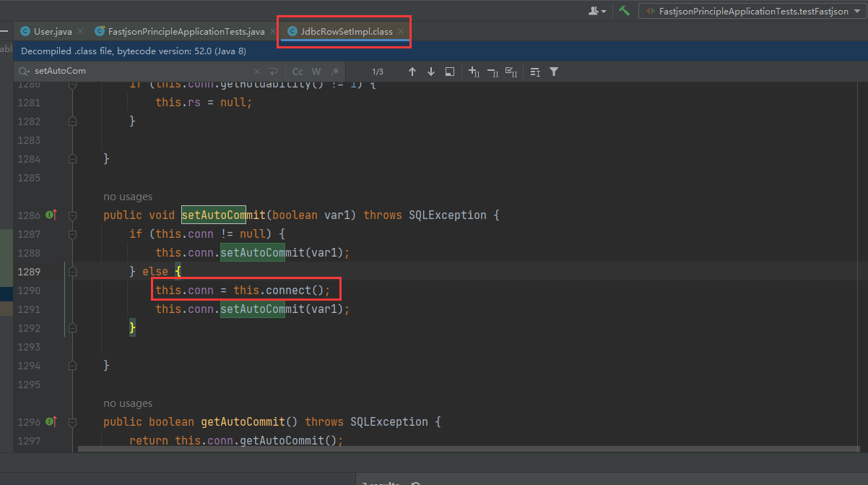868x485 pixels.
Task: Add selection for next occurrence icon
Action: point(474,72)
